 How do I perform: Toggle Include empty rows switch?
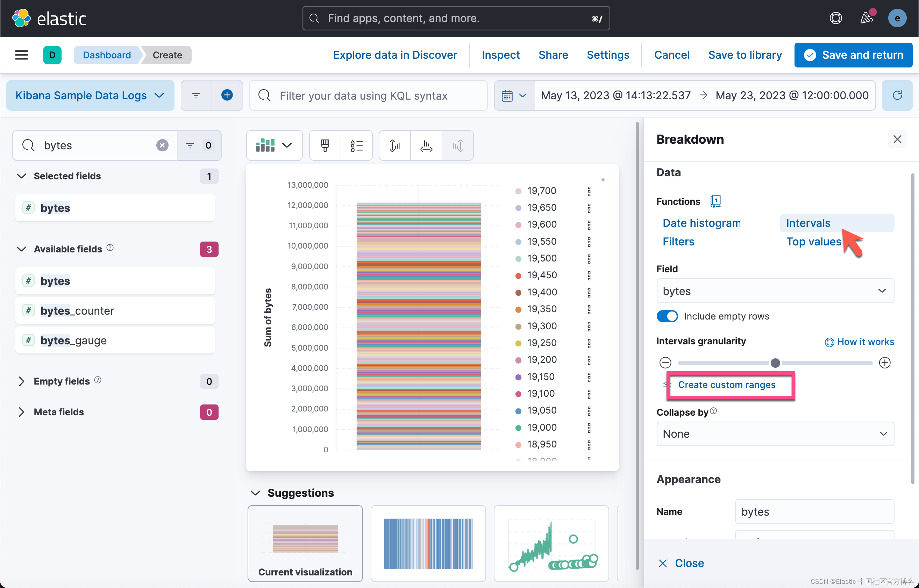tap(667, 316)
